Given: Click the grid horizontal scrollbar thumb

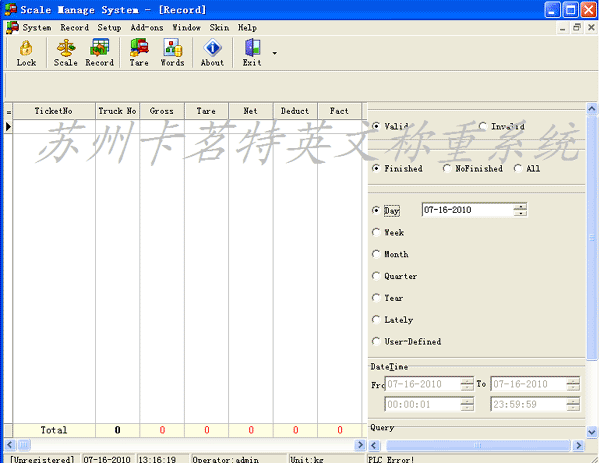Looking at the screenshot, I should point(24,445).
